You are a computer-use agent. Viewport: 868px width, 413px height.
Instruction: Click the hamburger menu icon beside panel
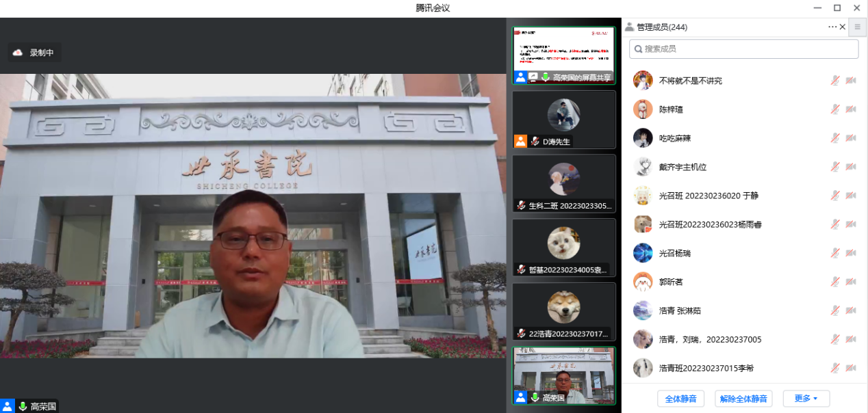(857, 27)
